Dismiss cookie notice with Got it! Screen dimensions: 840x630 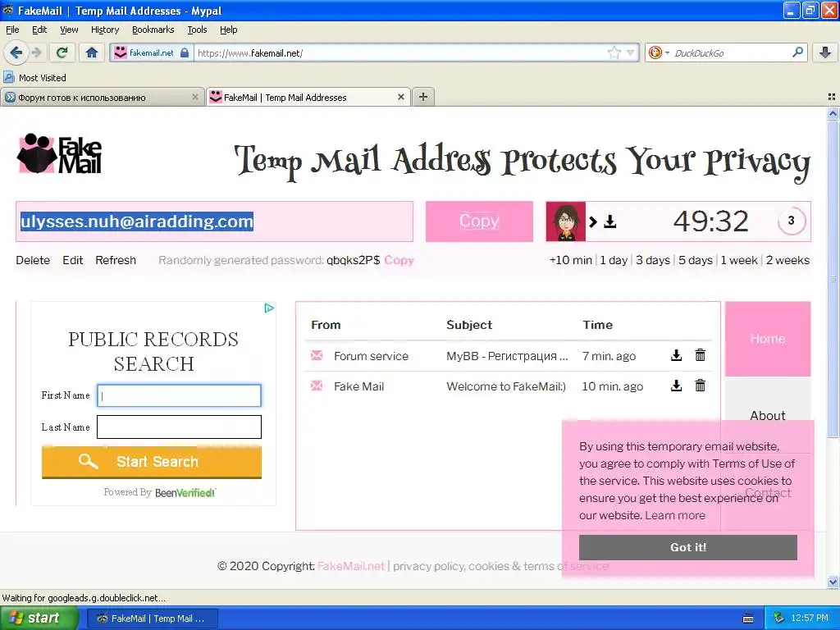pyautogui.click(x=688, y=547)
